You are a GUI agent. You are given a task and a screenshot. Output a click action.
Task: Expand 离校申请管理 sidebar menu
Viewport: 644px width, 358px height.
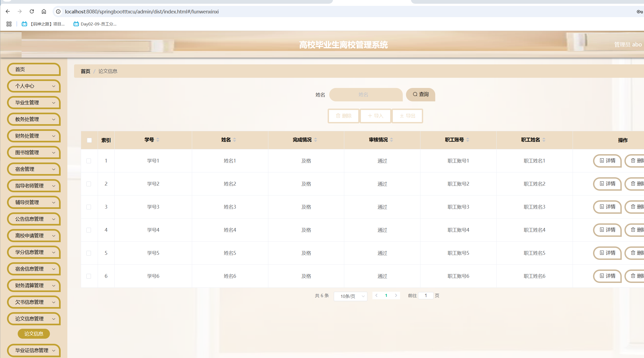coord(34,236)
